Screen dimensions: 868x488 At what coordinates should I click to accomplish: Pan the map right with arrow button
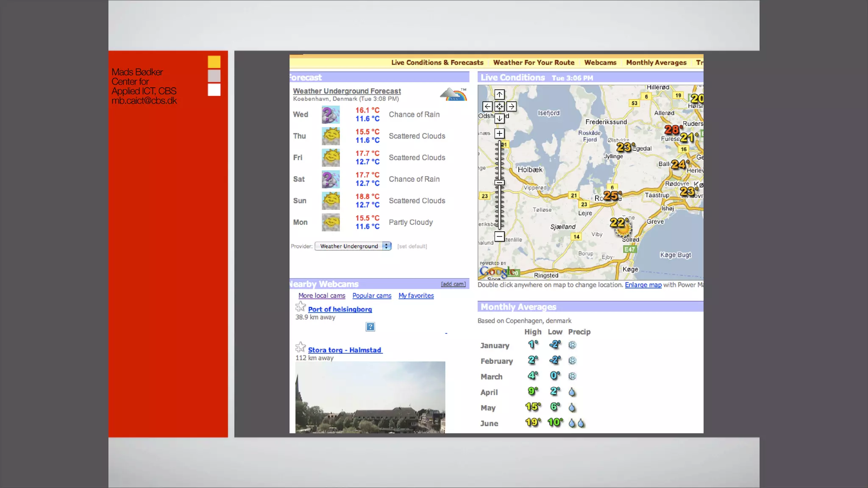click(x=511, y=106)
